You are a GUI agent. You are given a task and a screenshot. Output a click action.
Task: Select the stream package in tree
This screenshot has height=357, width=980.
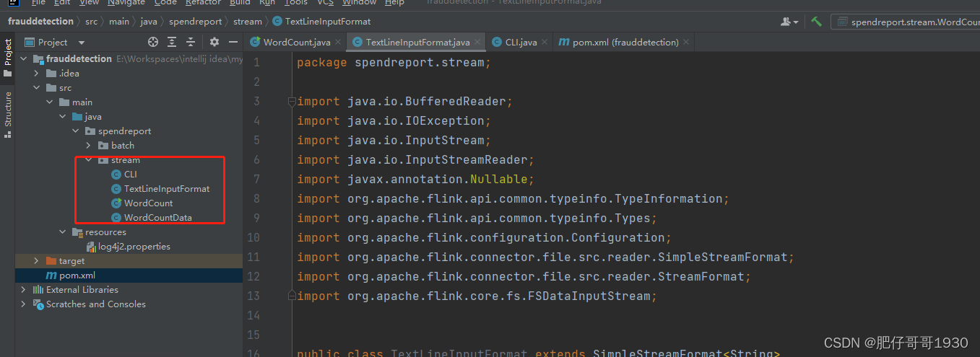pos(126,159)
